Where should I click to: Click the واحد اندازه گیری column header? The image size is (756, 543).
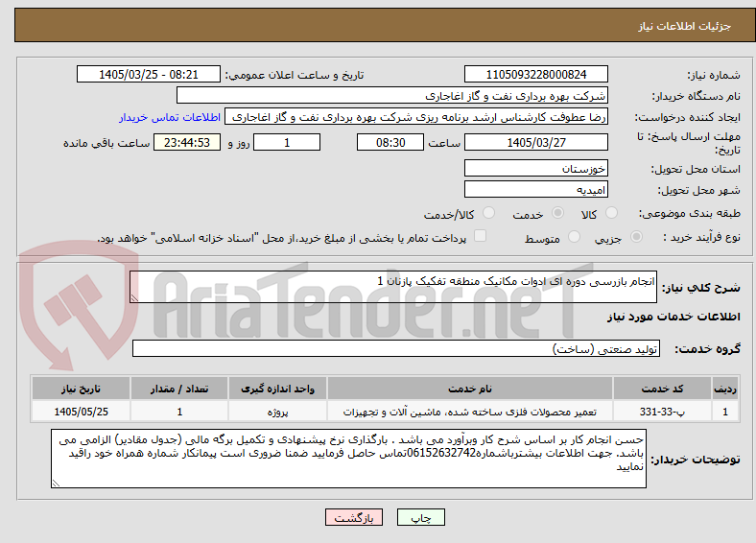tap(277, 389)
